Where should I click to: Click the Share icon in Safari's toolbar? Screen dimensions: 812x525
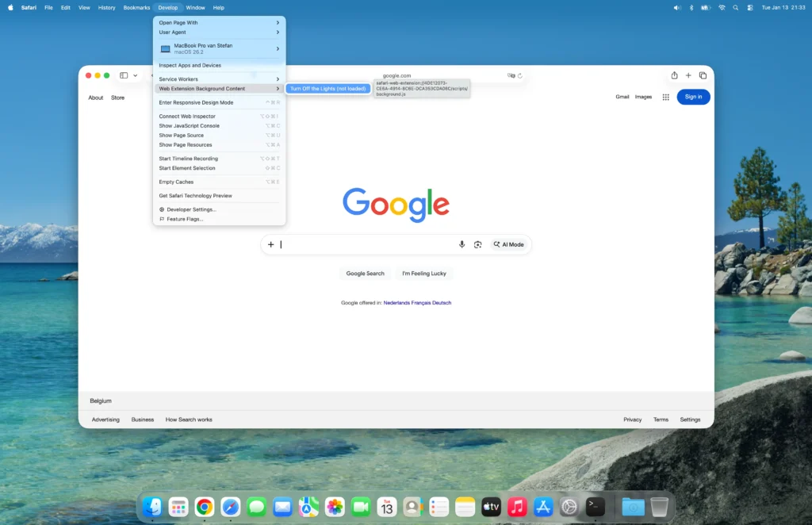[676, 75]
